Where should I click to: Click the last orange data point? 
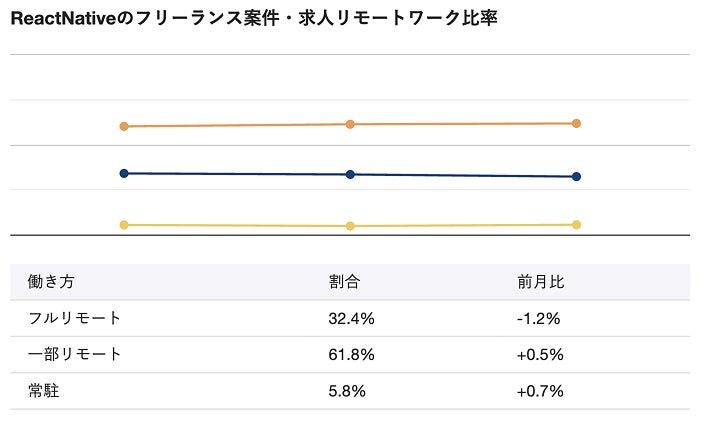tap(576, 123)
